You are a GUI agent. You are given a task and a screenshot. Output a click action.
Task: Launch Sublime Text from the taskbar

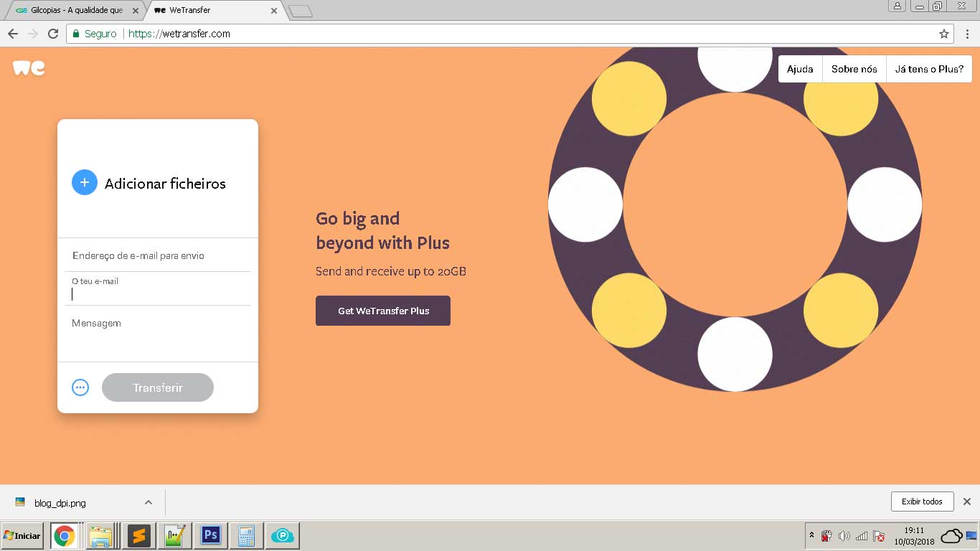pyautogui.click(x=138, y=536)
